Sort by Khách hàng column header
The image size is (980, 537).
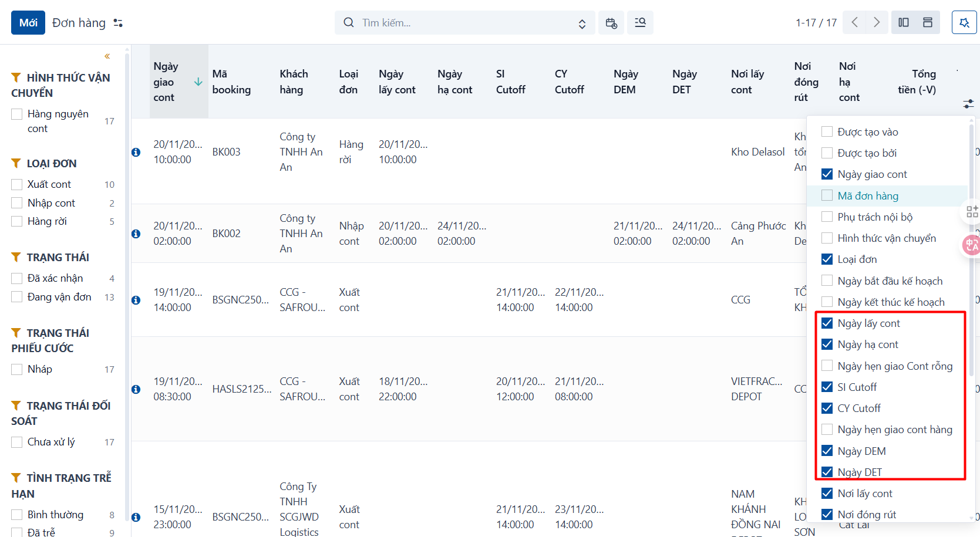tap(294, 82)
